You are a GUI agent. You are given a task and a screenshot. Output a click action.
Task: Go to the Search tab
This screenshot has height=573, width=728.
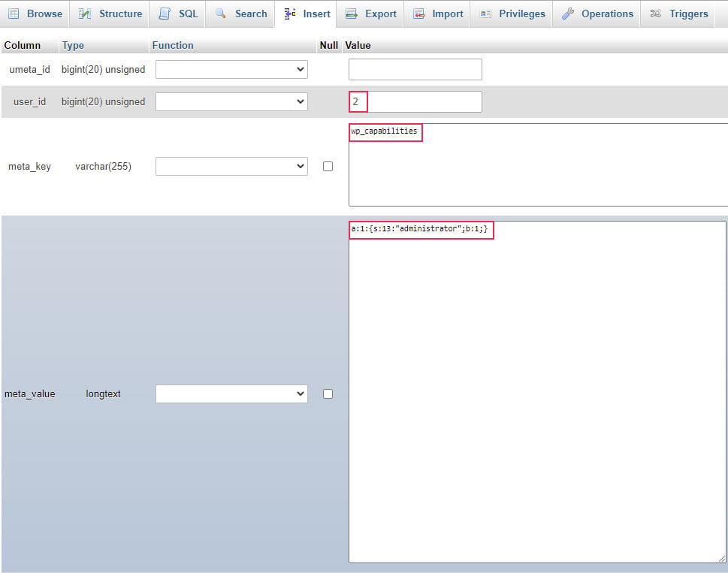240,14
